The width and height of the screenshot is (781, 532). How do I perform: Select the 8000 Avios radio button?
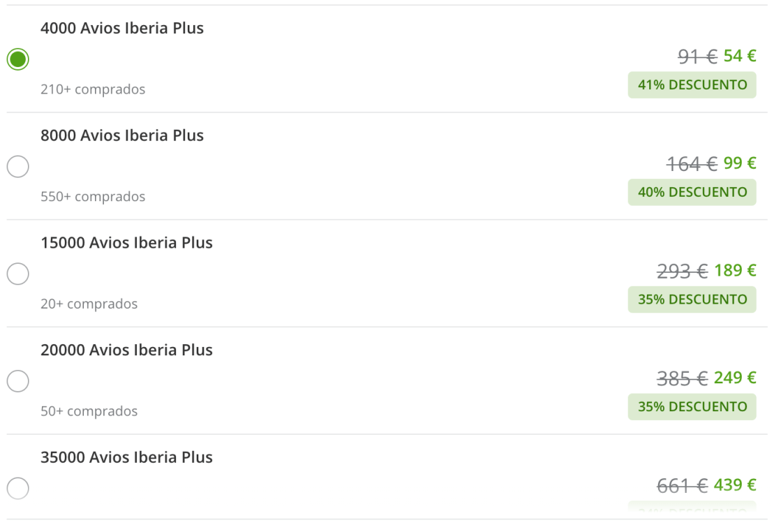point(17,167)
